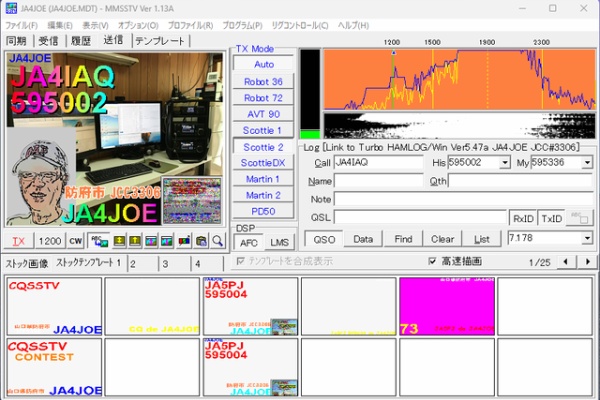Click the MMSSTV app icon in title bar
Viewport: 600px width, 400px height.
coord(11,8)
